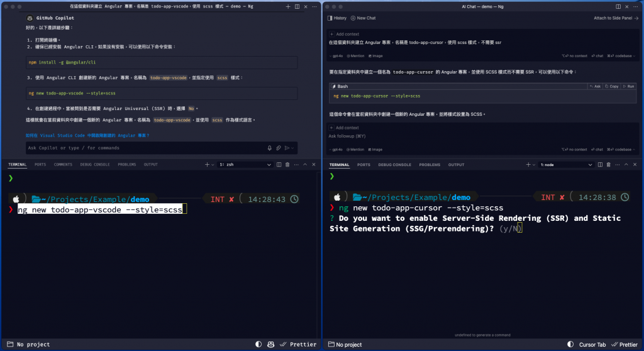Open gpt-4o model picker under Ask followup

tap(336, 150)
